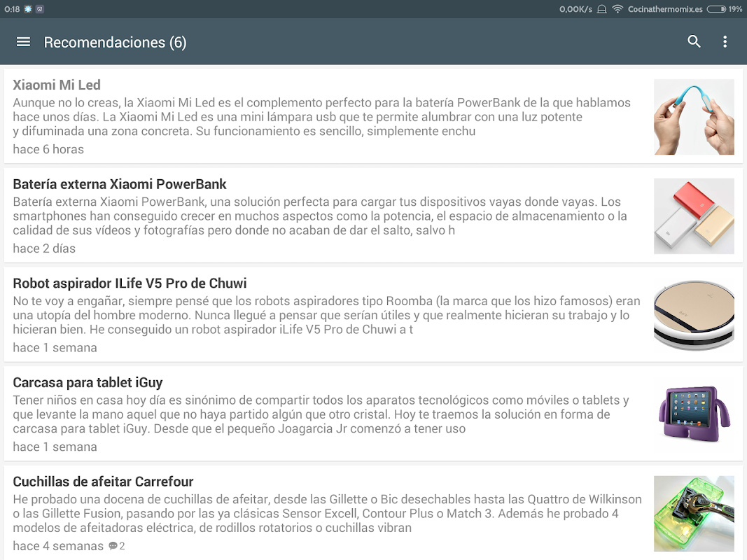The image size is (747, 560).
Task: Tap 'hace 6 horas' timestamp
Action: (48, 149)
